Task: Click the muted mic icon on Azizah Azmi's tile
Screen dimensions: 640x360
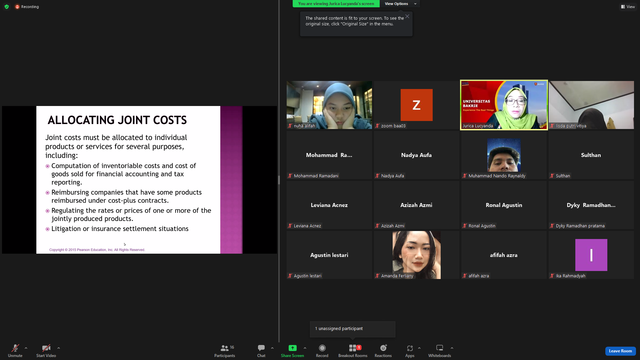Action: tap(378, 226)
